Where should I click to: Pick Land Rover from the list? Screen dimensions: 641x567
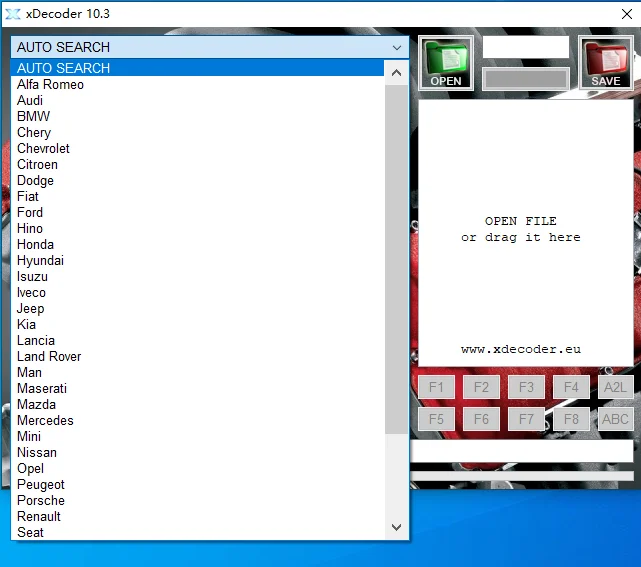[x=197, y=356]
